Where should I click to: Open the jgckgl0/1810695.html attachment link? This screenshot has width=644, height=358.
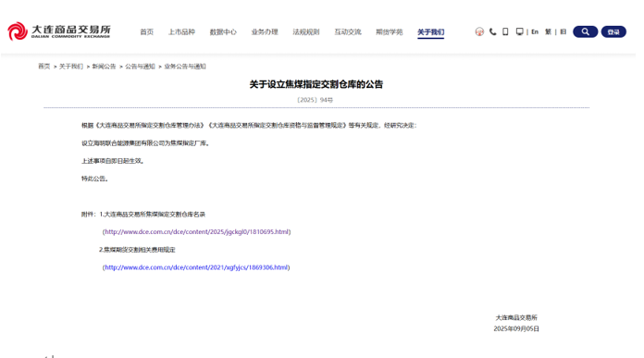[197, 232]
